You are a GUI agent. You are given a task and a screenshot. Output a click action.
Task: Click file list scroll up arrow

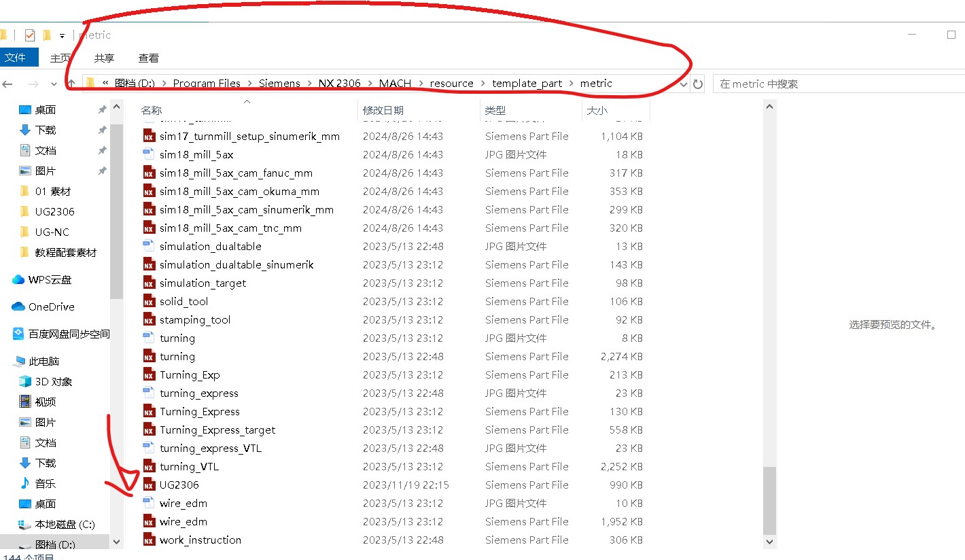tap(769, 107)
